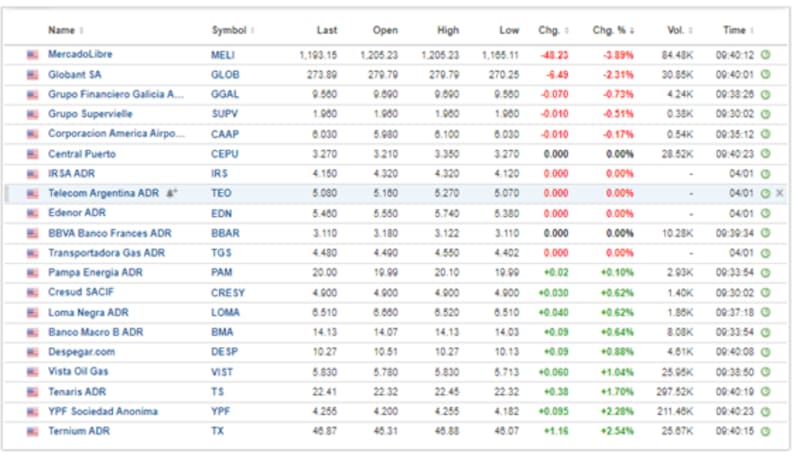Open the Vista Oil Gas link
Screen dimensions: 800x466
coord(79,371)
